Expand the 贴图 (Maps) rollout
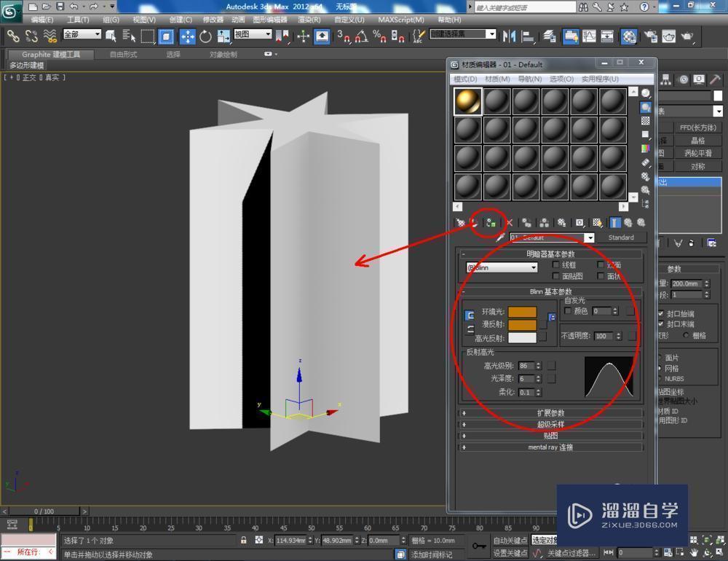This screenshot has height=561, width=728. click(550, 435)
